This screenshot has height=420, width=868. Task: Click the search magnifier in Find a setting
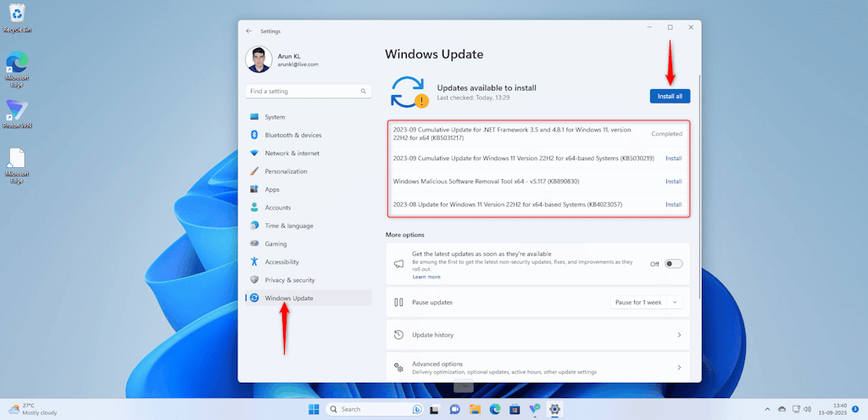tap(363, 91)
